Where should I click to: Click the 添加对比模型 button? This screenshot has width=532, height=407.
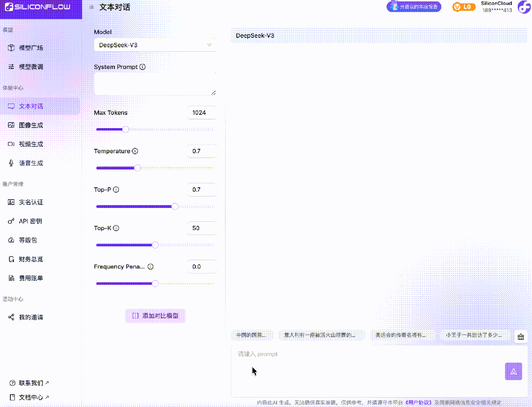pyautogui.click(x=155, y=316)
